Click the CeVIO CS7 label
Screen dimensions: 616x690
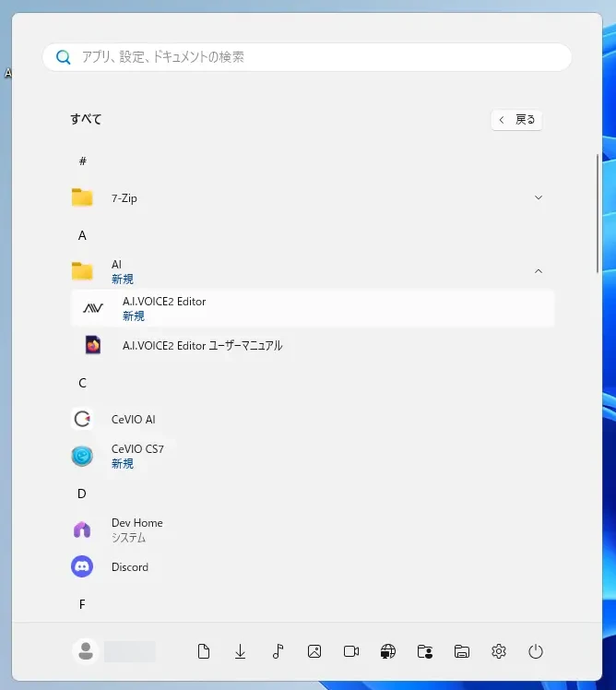pos(137,449)
